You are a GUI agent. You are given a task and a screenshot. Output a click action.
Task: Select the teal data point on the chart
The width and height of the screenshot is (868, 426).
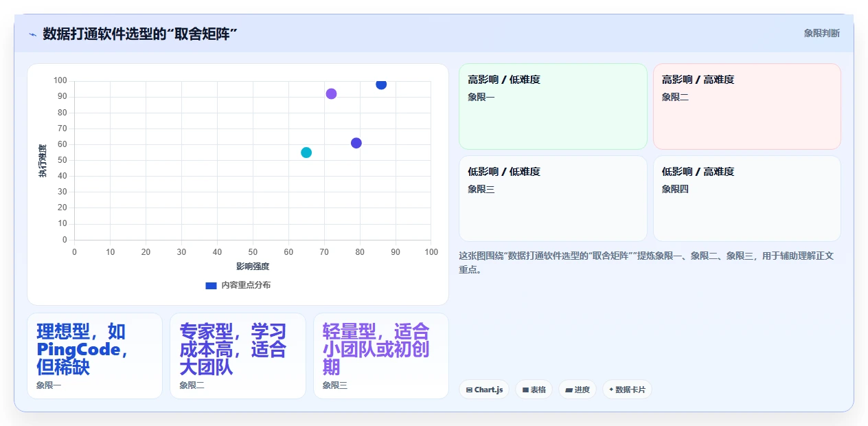point(306,153)
